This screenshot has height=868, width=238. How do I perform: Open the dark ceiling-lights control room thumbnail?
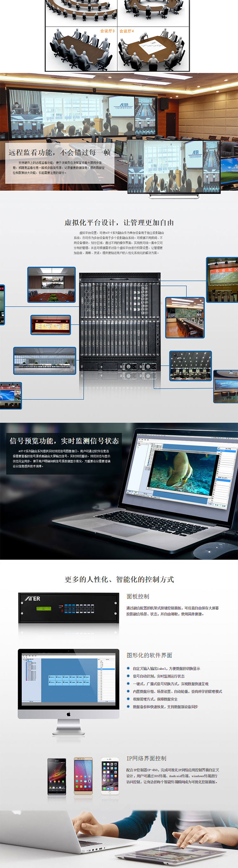click(x=190, y=366)
